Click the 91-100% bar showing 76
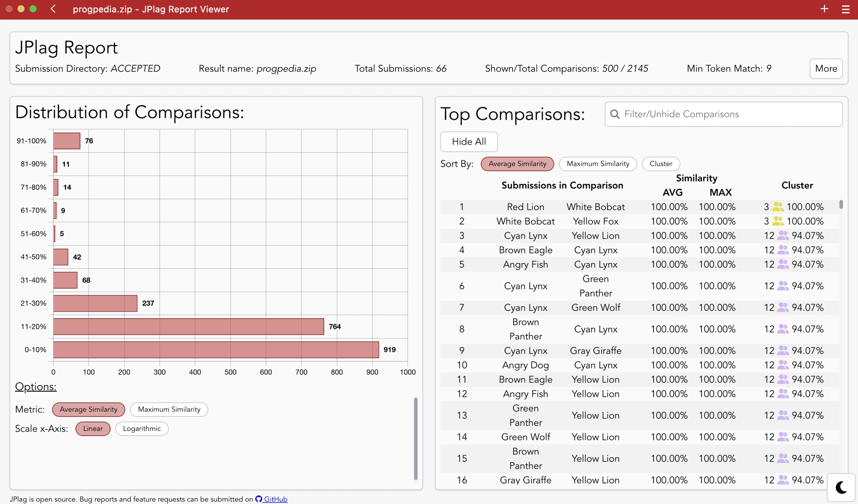Viewport: 858px width, 504px height. 67,141
